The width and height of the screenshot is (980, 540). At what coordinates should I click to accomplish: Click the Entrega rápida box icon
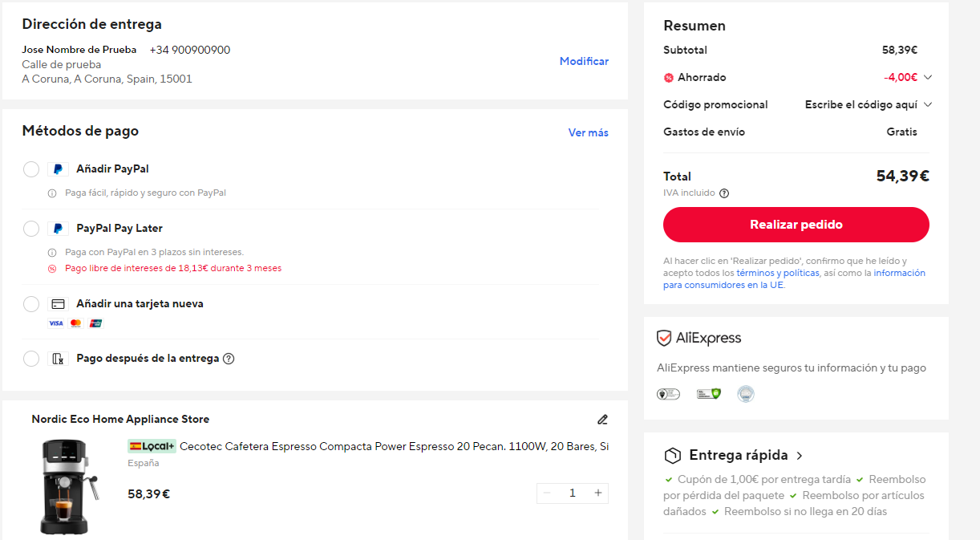pyautogui.click(x=672, y=456)
